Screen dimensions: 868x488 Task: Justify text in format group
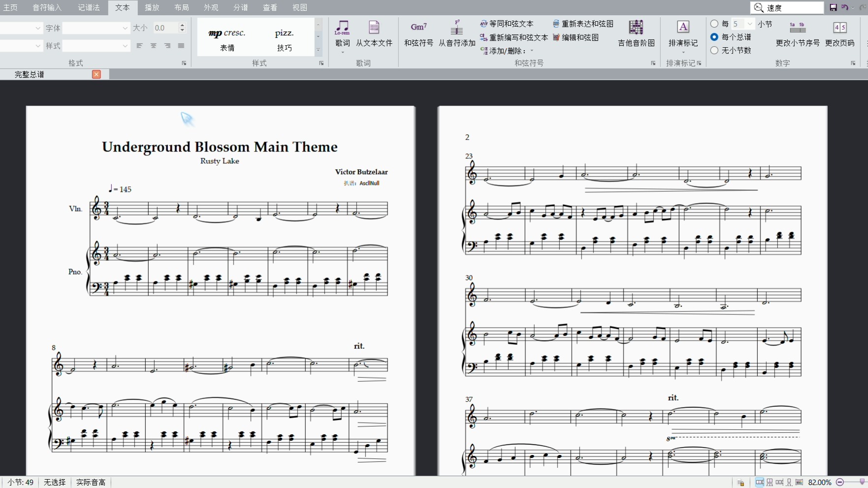coord(181,46)
